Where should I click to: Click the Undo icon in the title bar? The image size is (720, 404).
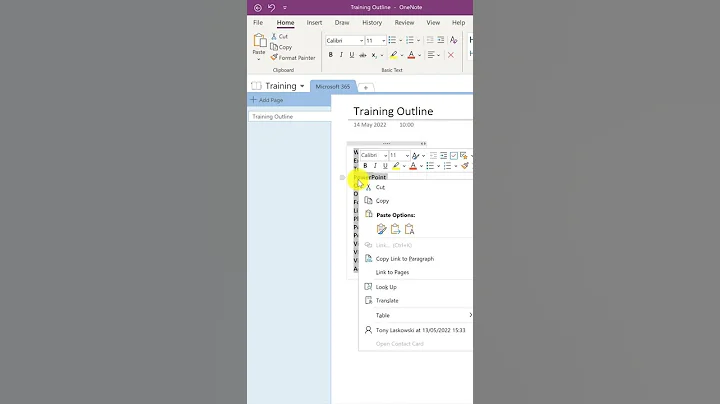tap(271, 7)
